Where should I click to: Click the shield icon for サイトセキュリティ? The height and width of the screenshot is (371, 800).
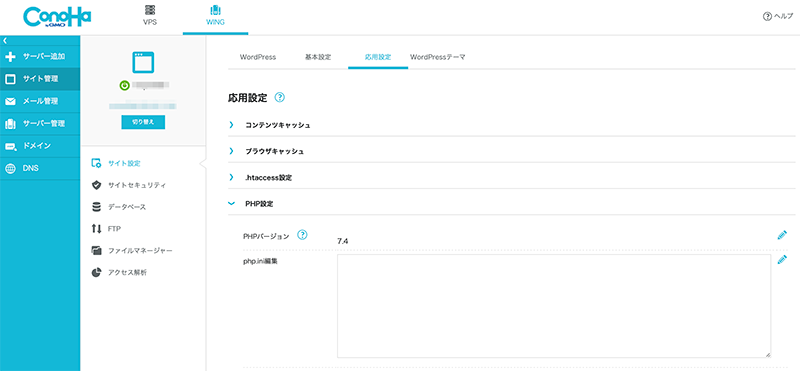(96, 185)
